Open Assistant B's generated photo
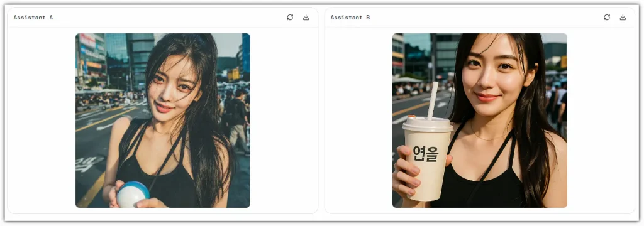 [480, 120]
